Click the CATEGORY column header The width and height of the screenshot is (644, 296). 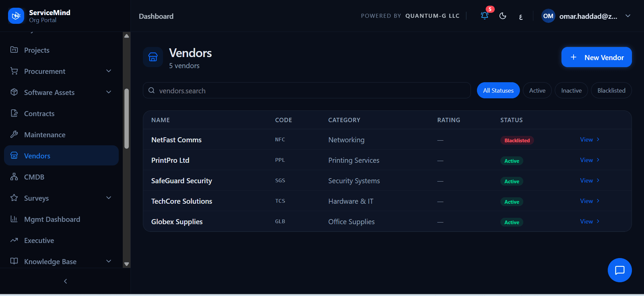[344, 120]
